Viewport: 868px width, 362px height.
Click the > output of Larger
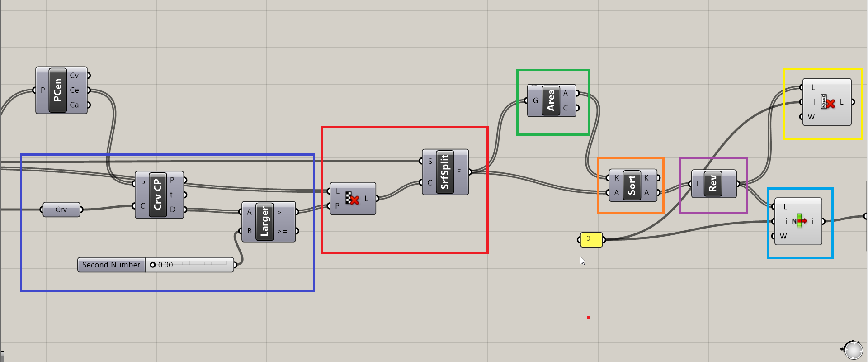(279, 212)
